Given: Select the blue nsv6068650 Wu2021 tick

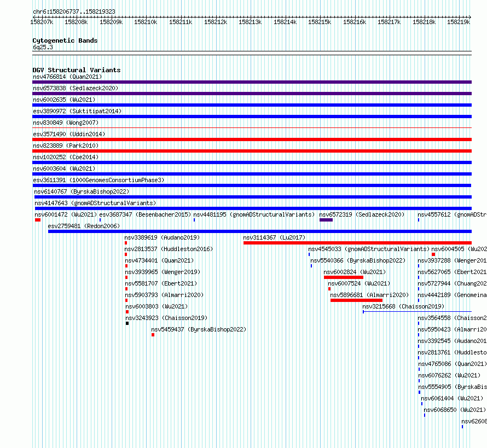Looking at the screenshot, I should (425, 415).
